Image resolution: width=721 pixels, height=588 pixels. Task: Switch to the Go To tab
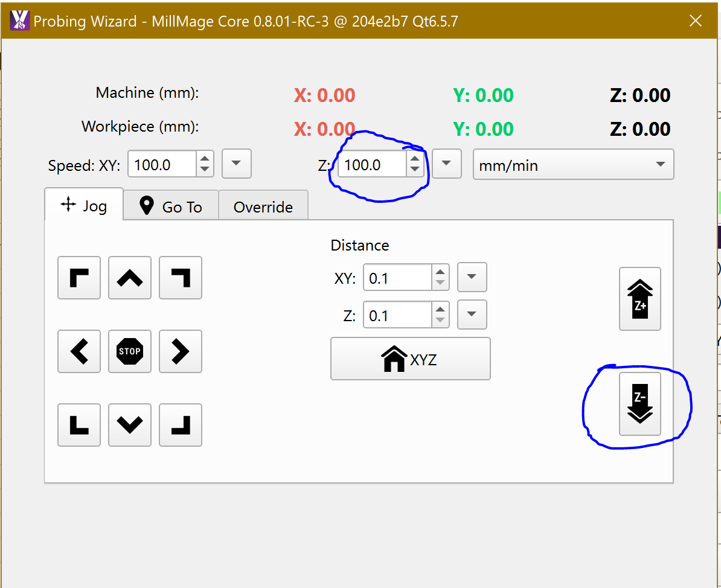click(x=171, y=206)
